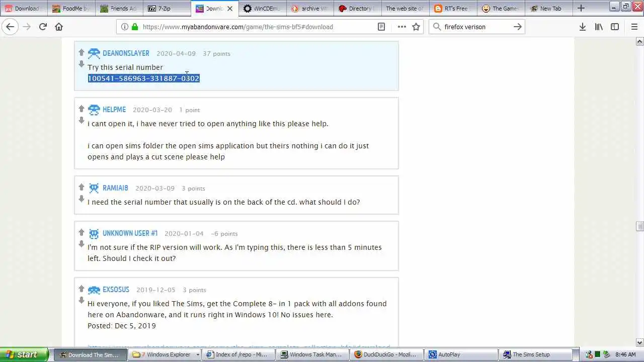Open a new browser tab
Screen dimensions: 644x362
point(581,8)
